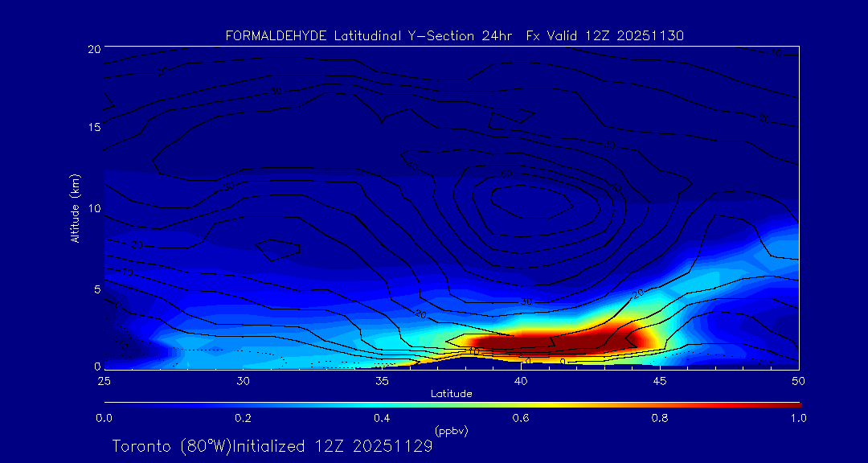
Task: Click the 'Latitude' axis label
Action: pos(452,394)
